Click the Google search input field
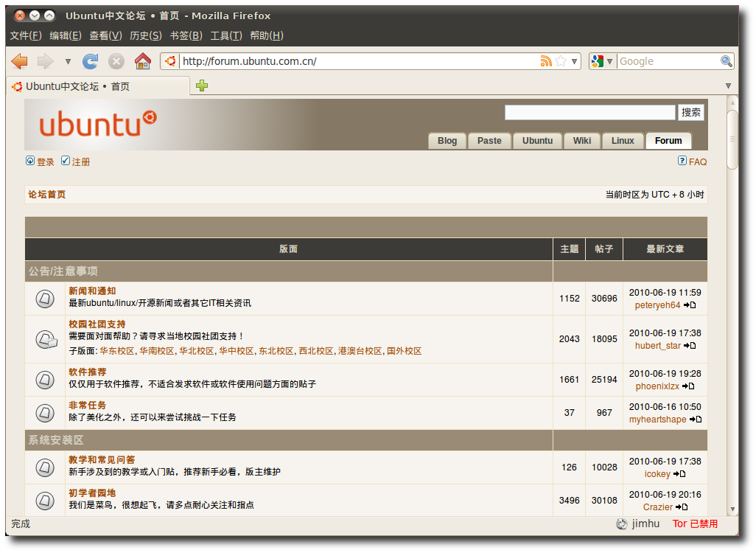 (x=668, y=61)
